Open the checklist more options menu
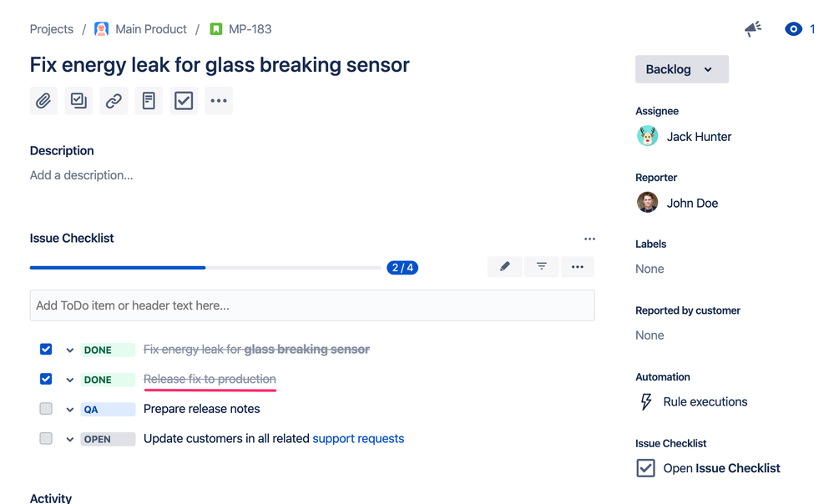 coord(577,266)
